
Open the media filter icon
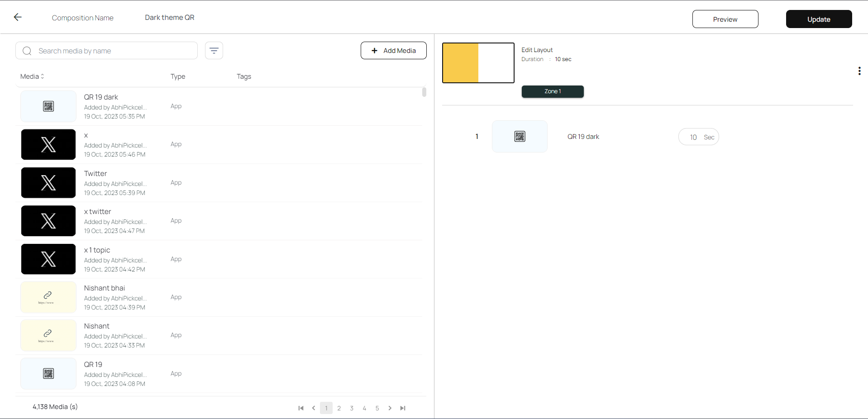[214, 51]
